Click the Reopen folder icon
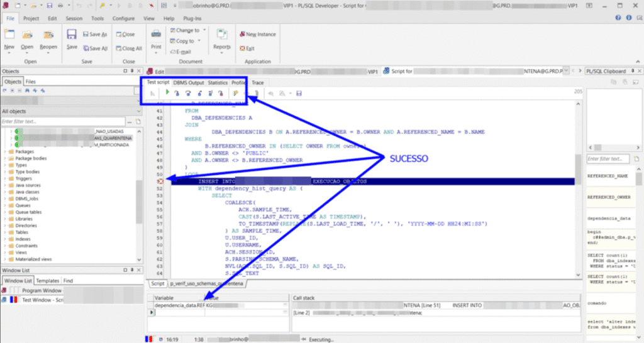Viewport: 644px width, 343px height. 48,35
